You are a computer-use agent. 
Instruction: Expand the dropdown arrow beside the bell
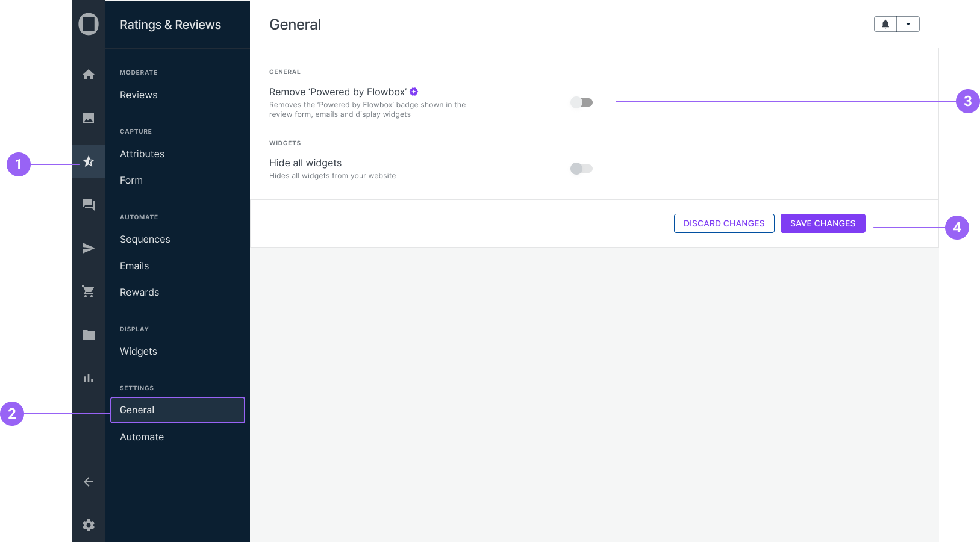point(908,24)
